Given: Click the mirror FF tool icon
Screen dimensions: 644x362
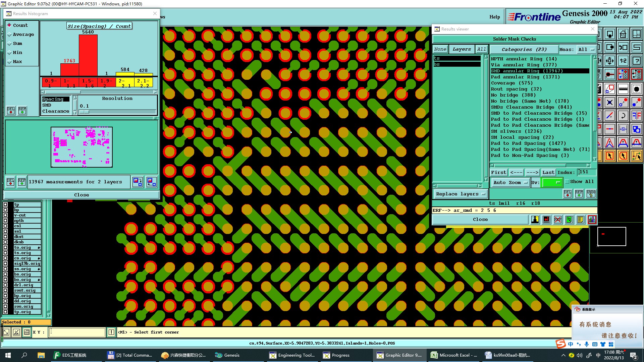Looking at the screenshot, I should (x=636, y=116).
